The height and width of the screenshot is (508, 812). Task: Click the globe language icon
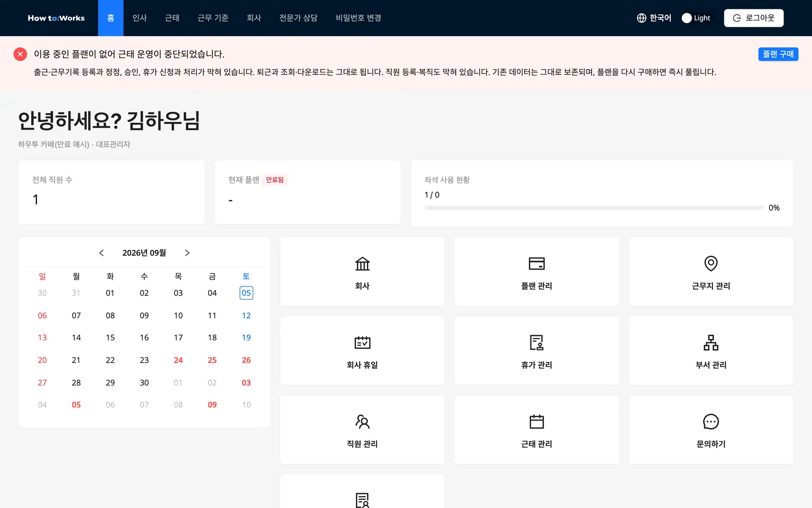[641, 18]
